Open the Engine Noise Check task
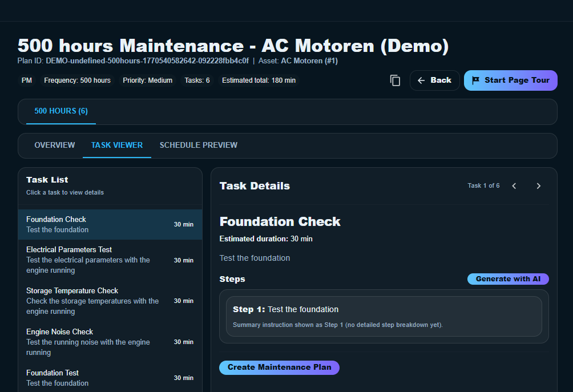Viewport: 573px width, 392px height. coord(110,342)
